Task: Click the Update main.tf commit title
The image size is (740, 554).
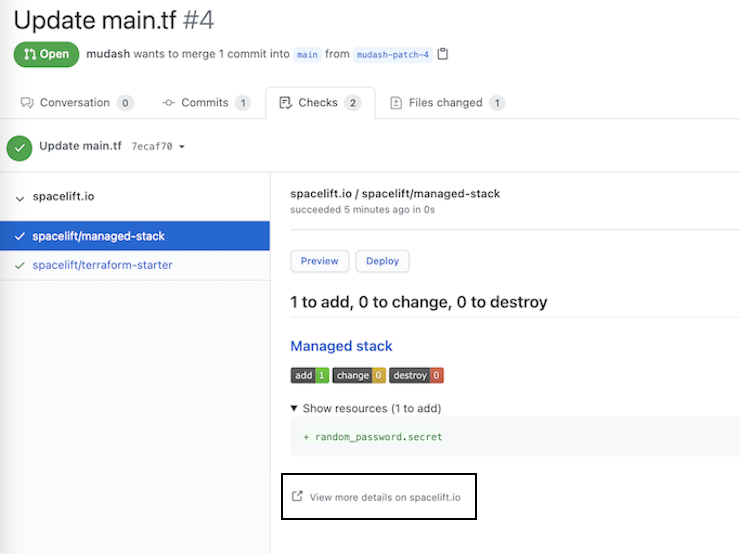Action: click(x=80, y=146)
